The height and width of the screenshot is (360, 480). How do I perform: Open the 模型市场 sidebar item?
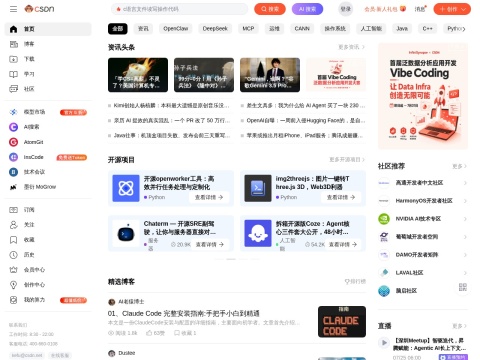pos(48,112)
